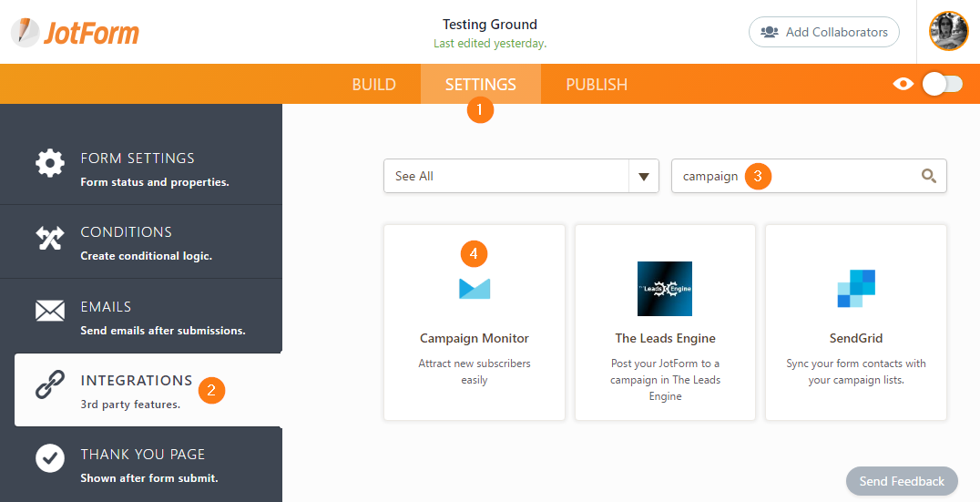Toggle the preview form switch
This screenshot has width=980, height=502.
pyautogui.click(x=942, y=84)
